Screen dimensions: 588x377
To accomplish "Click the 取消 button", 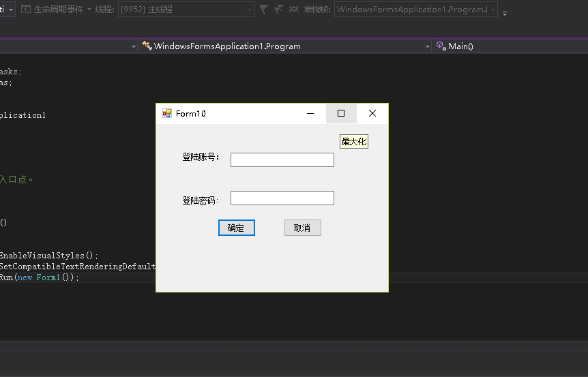I will 303,228.
